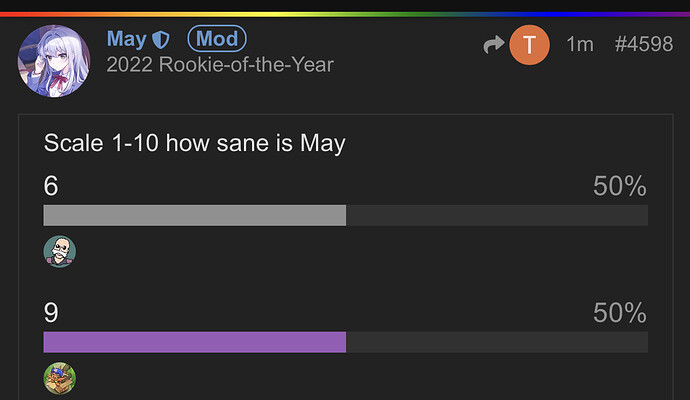Click the Mod badge
Image resolution: width=690 pixels, height=400 pixels.
click(217, 39)
